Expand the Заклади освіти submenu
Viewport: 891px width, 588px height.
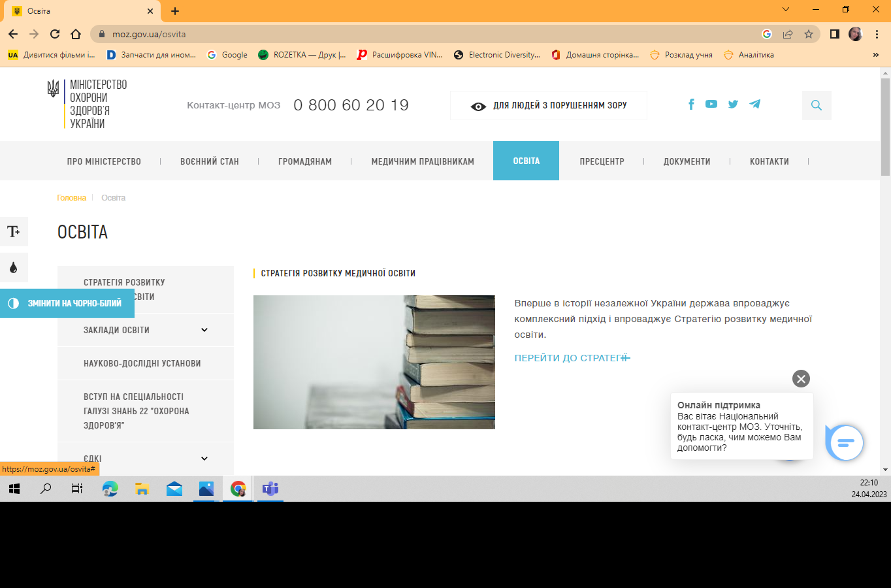click(x=204, y=330)
